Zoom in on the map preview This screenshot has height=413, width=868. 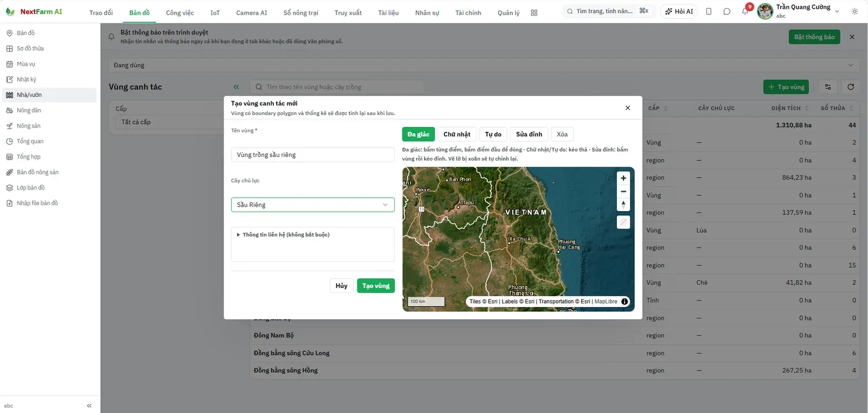(623, 178)
